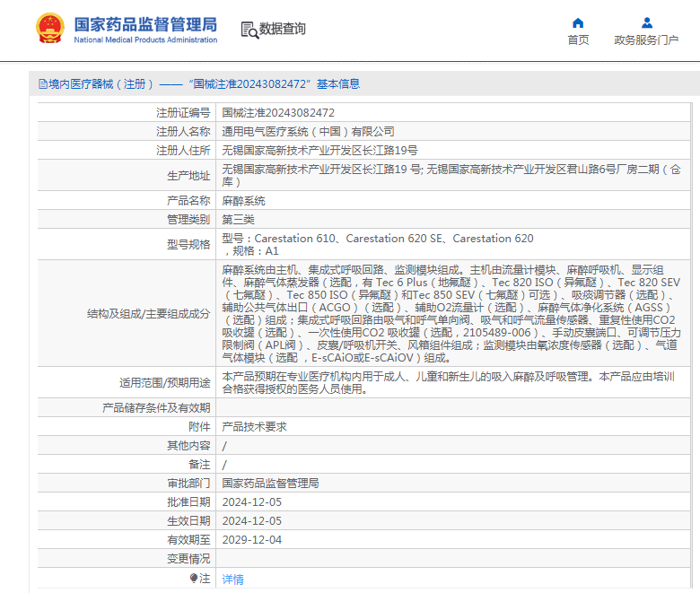
Task: Click the 备注 label
Action: tap(199, 465)
